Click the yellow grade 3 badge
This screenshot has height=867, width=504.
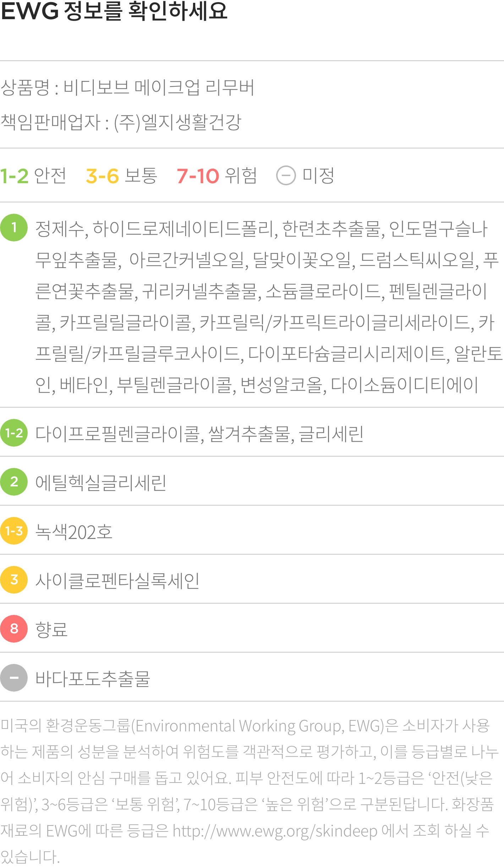point(14,580)
